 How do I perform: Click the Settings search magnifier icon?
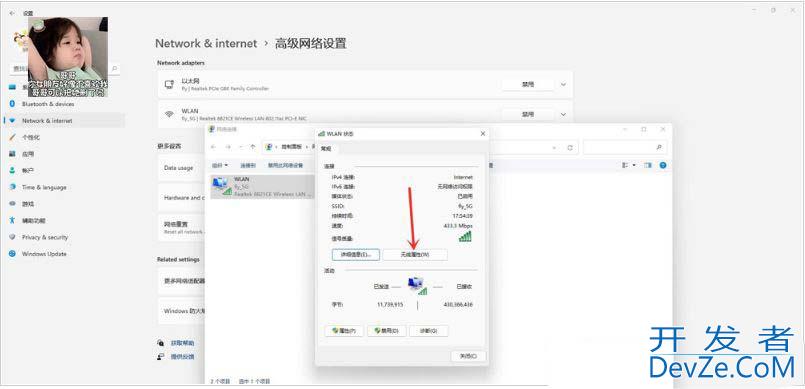[114, 68]
